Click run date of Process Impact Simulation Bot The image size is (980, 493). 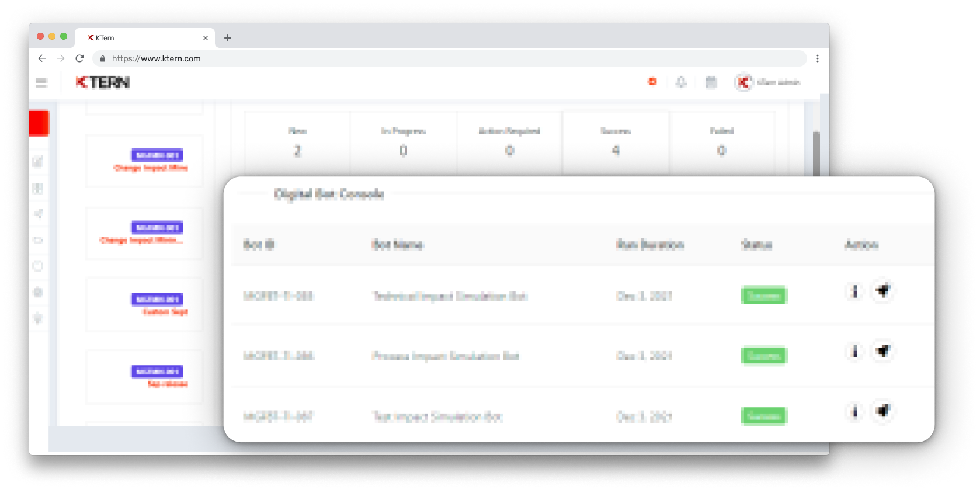pyautogui.click(x=644, y=356)
